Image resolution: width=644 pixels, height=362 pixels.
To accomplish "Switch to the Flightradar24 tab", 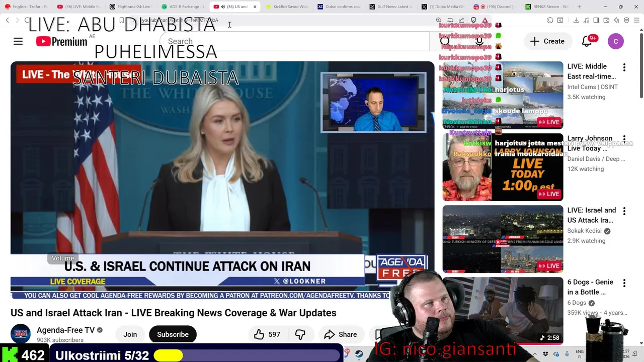I will 130,7.
